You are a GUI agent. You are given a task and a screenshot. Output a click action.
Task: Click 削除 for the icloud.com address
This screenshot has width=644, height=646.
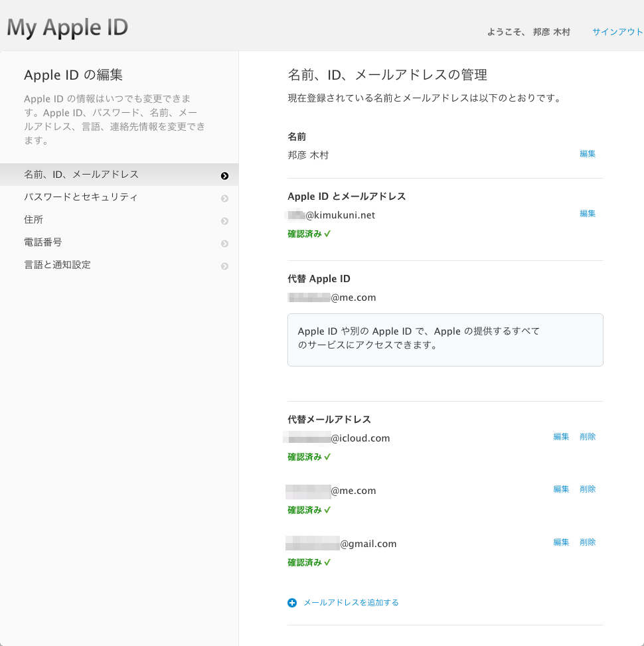click(588, 437)
